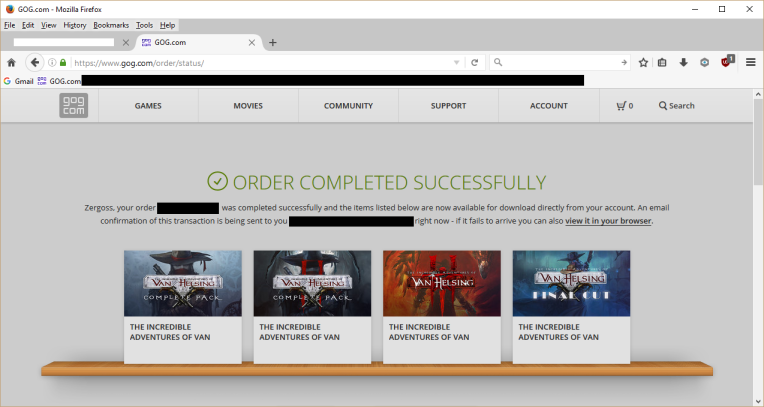
Task: Open second Van Helsing Complete Pack thumbnail
Action: [x=312, y=283]
